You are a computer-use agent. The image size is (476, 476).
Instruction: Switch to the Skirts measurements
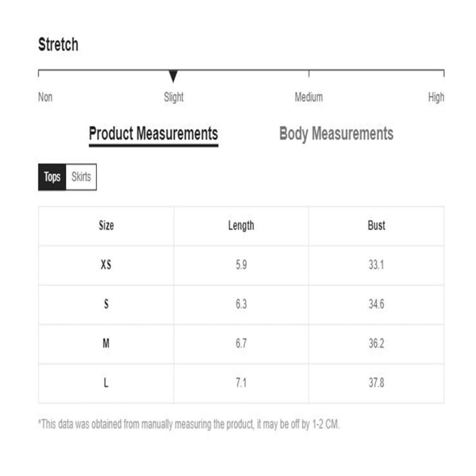click(x=81, y=177)
